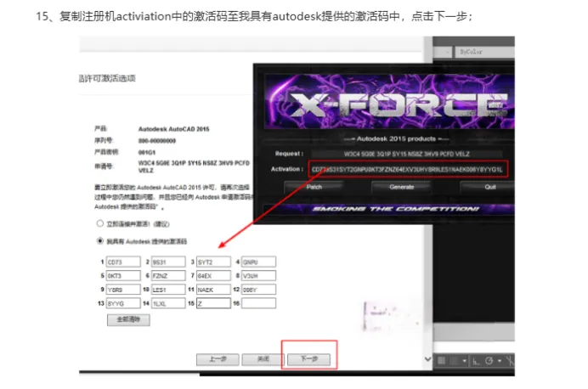Toggle the ortho mode icon in status bar
Screen dimensions: 588x389
click(x=476, y=361)
